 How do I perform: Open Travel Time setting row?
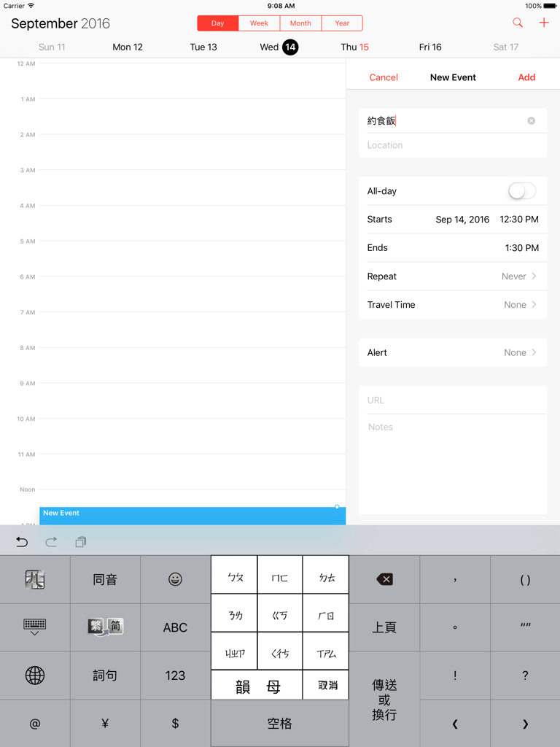point(453,305)
